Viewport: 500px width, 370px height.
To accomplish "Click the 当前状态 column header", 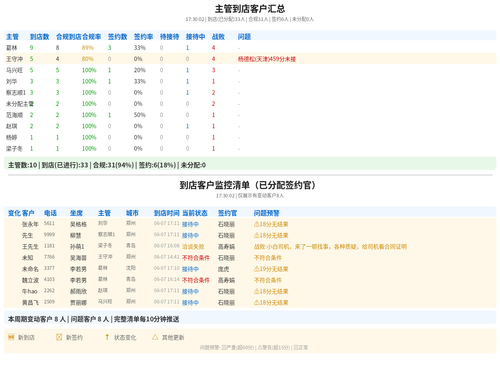I will click(195, 213).
